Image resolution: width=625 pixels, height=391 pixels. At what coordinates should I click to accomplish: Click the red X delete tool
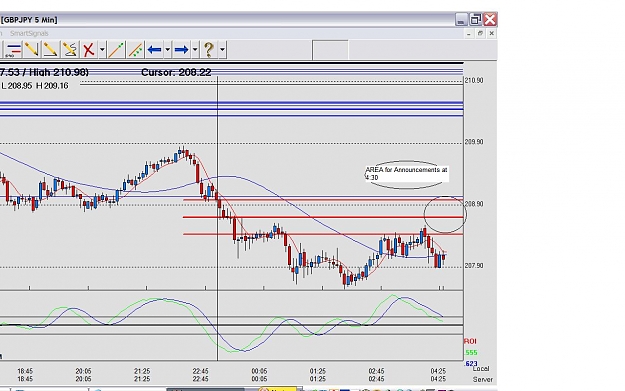point(88,50)
